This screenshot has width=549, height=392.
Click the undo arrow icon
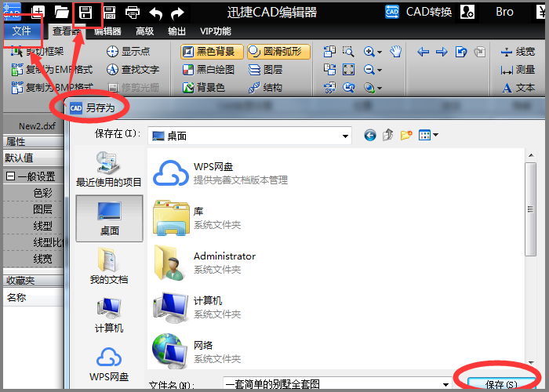click(155, 13)
